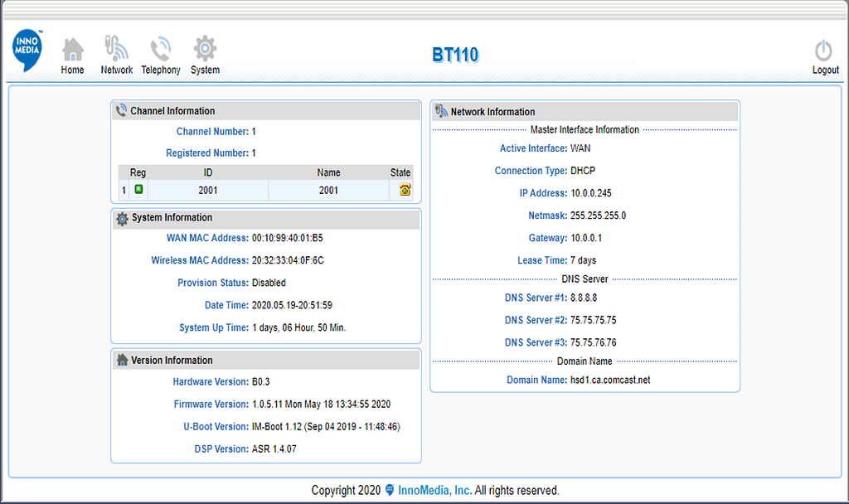Click the green registration status icon
The image size is (849, 504).
tap(138, 189)
